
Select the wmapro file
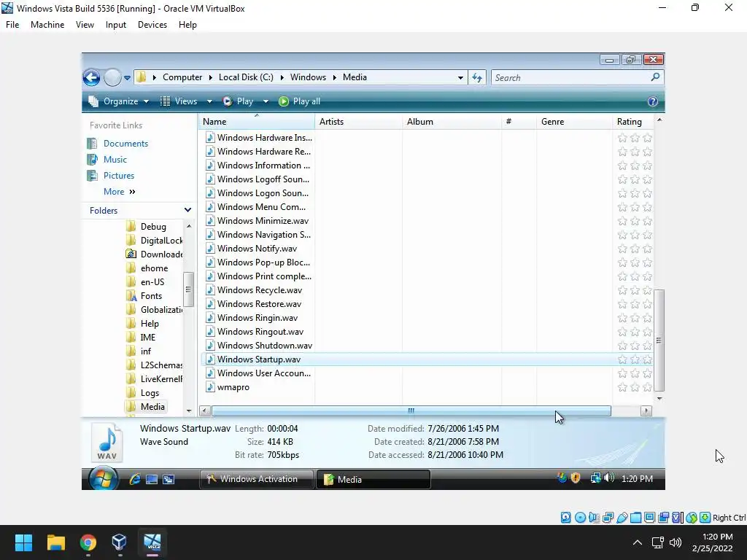233,387
